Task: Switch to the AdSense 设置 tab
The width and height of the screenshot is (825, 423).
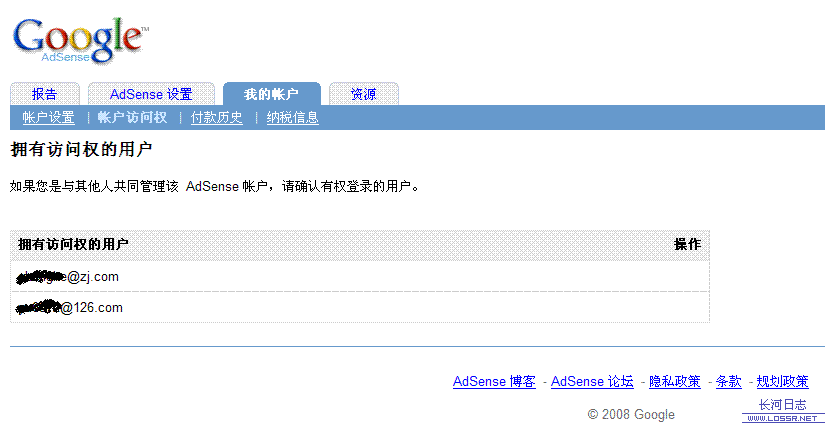Action: pyautogui.click(x=151, y=94)
